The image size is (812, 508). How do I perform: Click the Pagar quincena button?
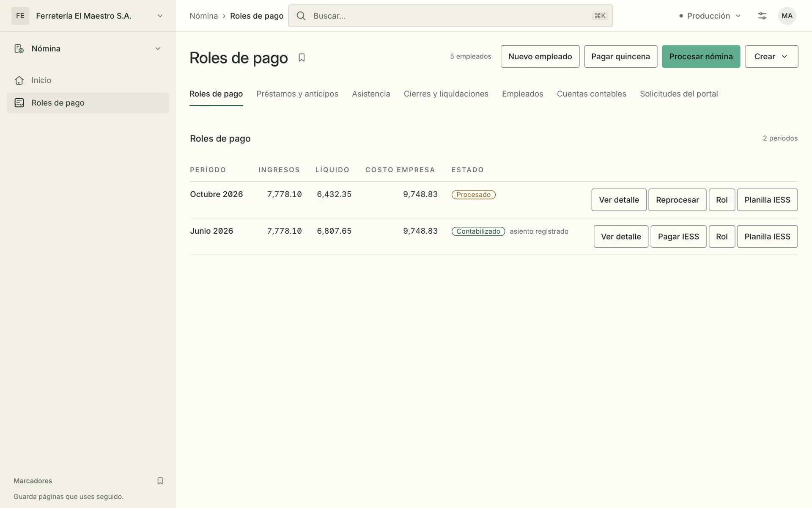click(620, 56)
